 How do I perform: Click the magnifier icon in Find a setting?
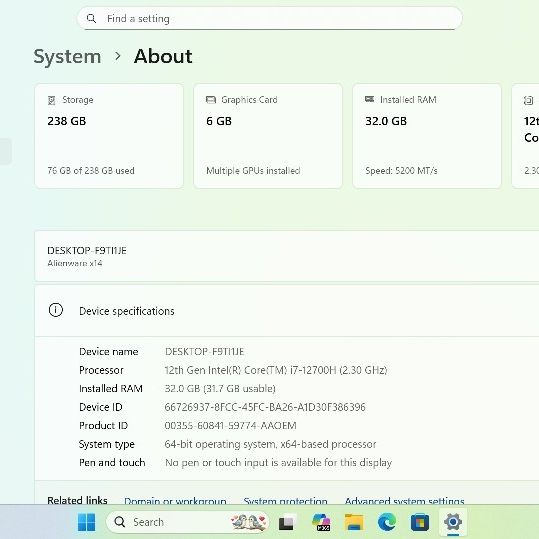pyautogui.click(x=91, y=19)
